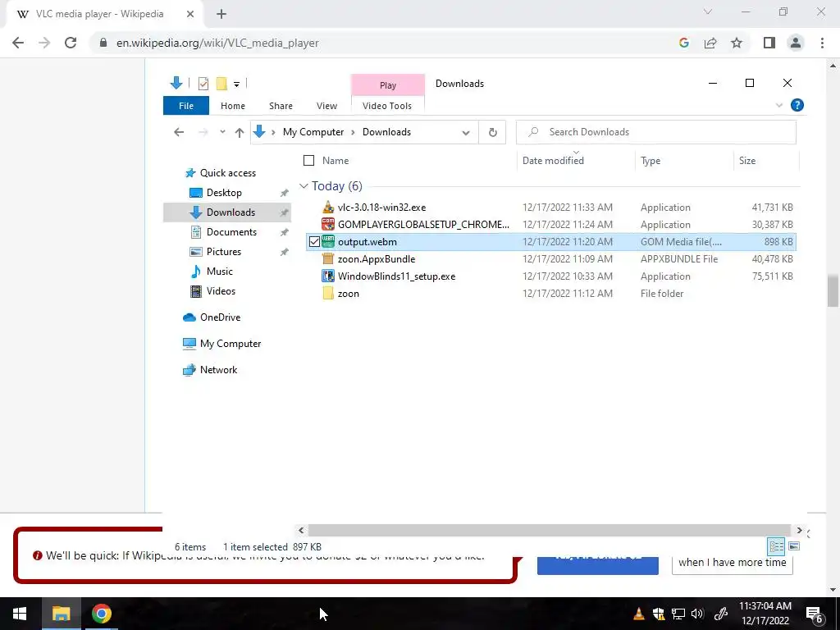Open the Customize Quick Access Toolbar dropdown

pyautogui.click(x=236, y=84)
